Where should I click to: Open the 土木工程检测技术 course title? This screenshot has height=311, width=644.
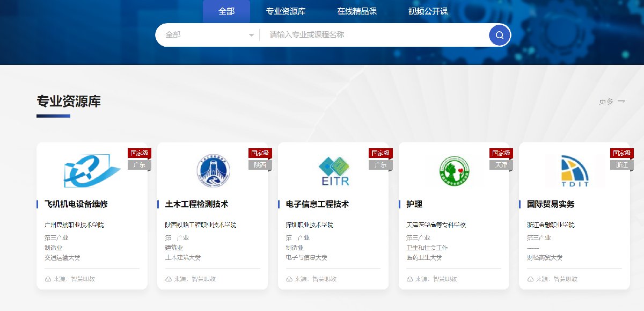click(x=197, y=205)
